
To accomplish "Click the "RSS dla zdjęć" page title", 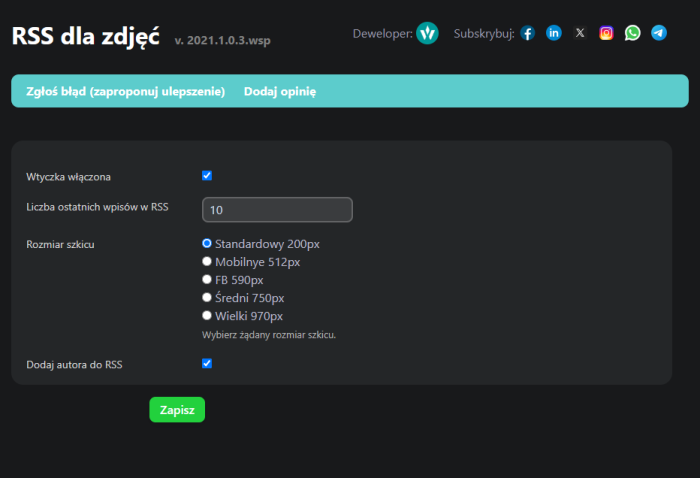I will [85, 36].
